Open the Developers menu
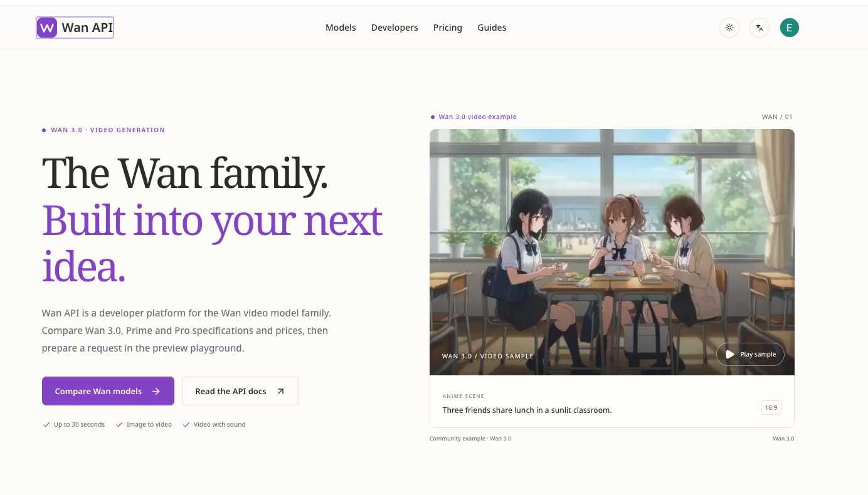 click(x=394, y=28)
